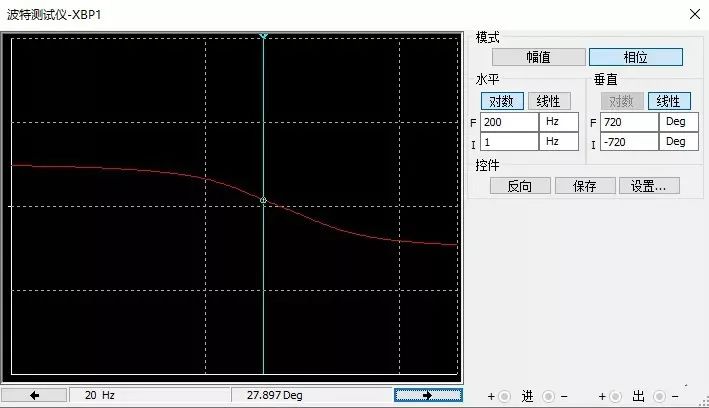Edit vertical I value -720

pos(629,142)
